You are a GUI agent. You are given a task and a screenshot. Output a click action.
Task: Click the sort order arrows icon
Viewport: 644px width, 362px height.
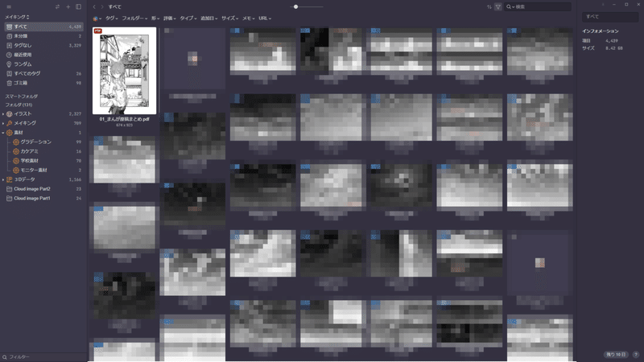(489, 7)
